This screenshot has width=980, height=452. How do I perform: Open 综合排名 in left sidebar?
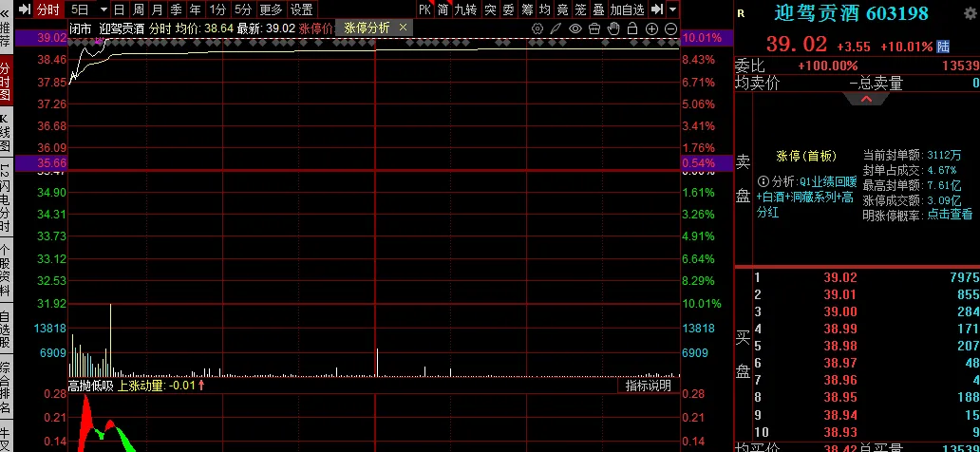[x=5, y=387]
